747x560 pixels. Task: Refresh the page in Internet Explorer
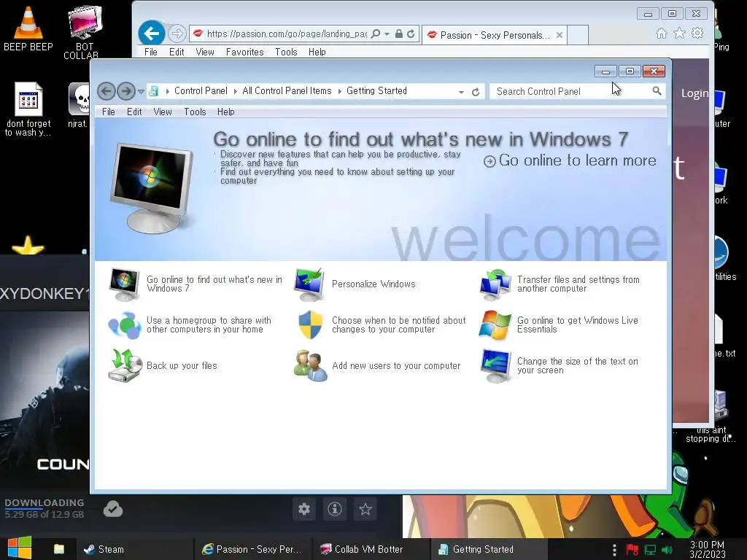click(x=411, y=34)
